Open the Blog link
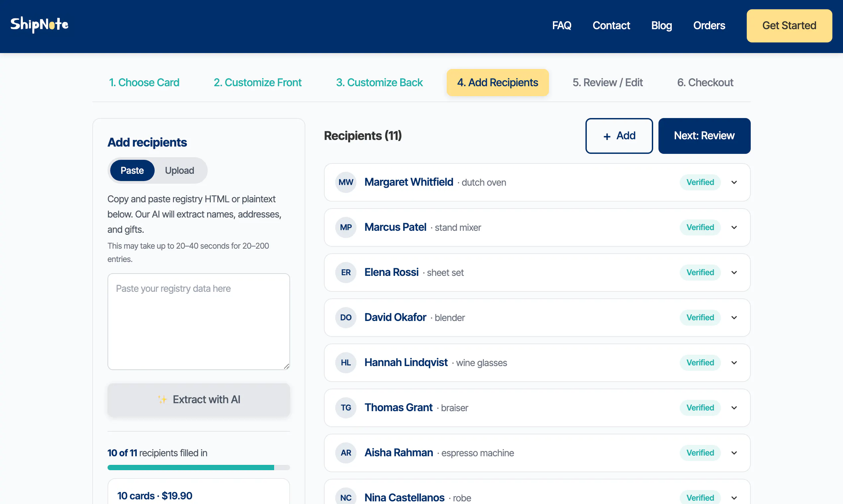Screen dimensions: 843x504 (661, 26)
